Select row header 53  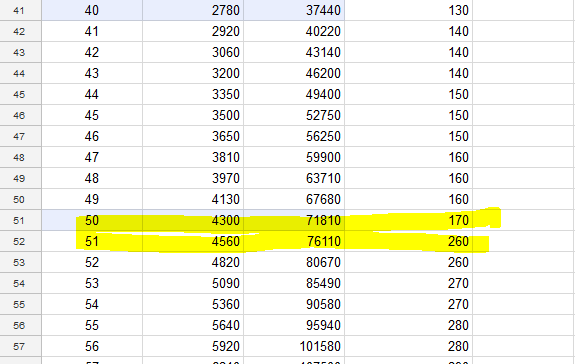(21, 262)
